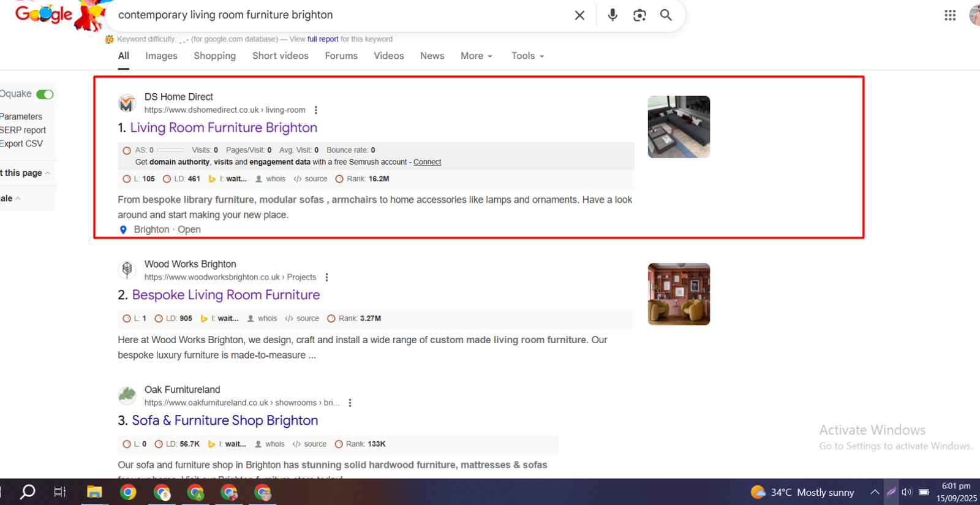Open Google Lens image search
Image resolution: width=980 pixels, height=505 pixels.
pos(639,15)
